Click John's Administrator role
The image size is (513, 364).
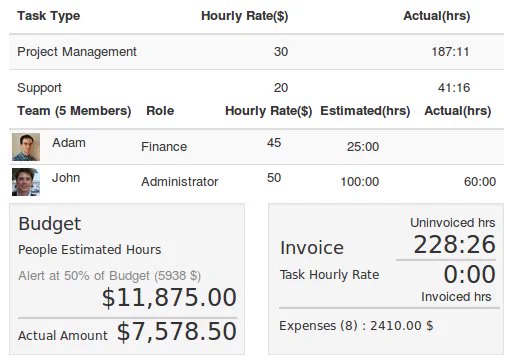pyautogui.click(x=180, y=182)
